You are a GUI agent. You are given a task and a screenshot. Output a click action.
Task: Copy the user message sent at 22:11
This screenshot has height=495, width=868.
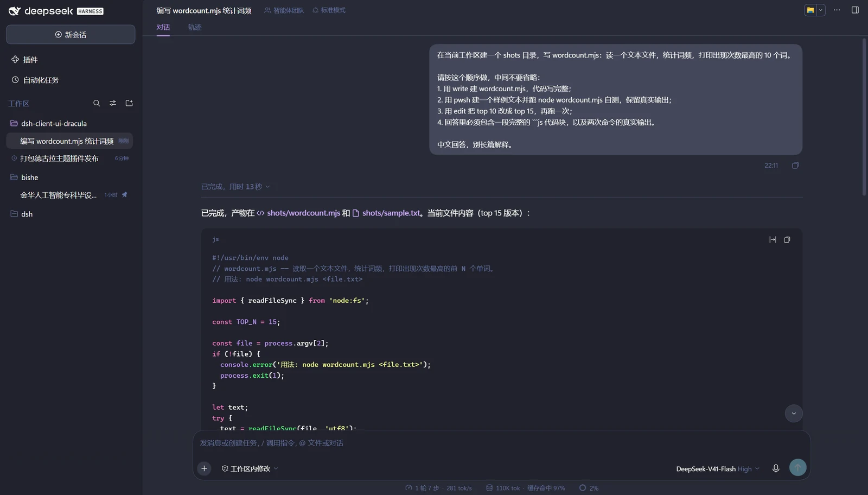pyautogui.click(x=795, y=166)
